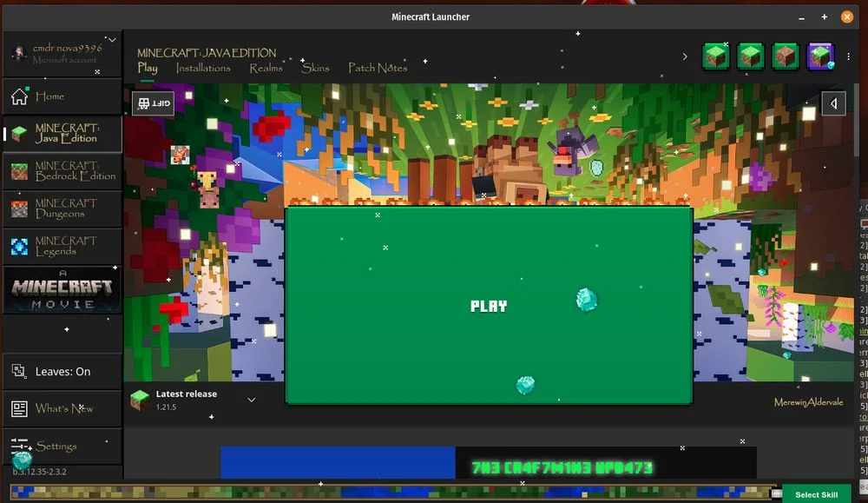The width and height of the screenshot is (868, 503).
Task: Open Minecraft Dungeons from sidebar
Action: (x=62, y=208)
